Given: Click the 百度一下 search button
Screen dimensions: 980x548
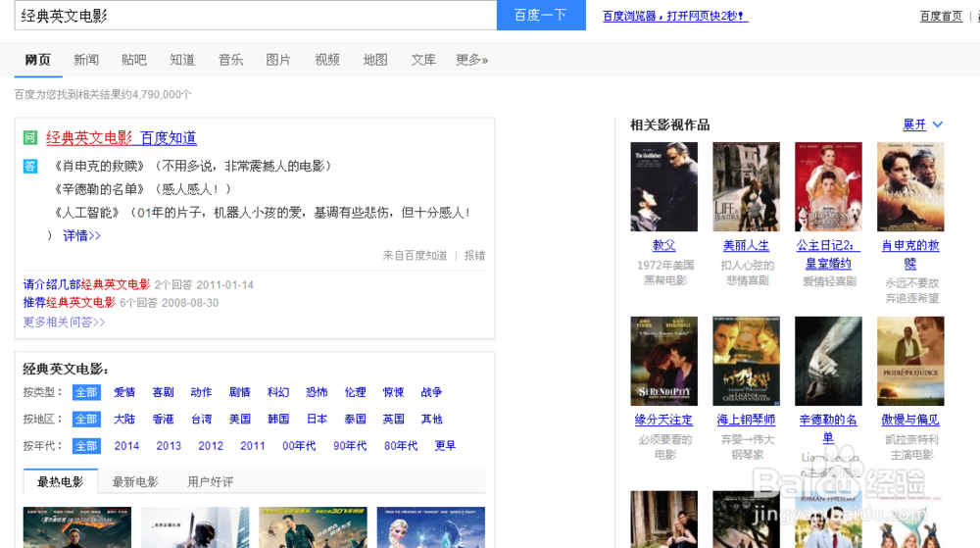Looking at the screenshot, I should click(541, 15).
